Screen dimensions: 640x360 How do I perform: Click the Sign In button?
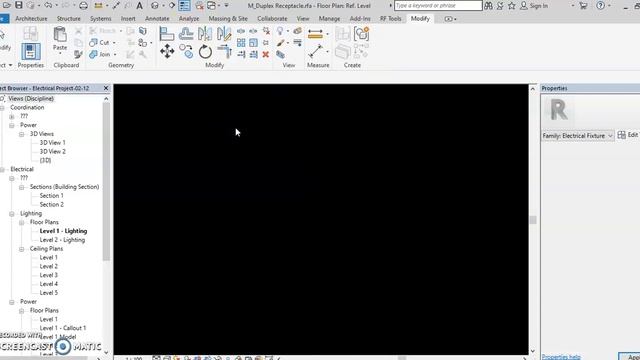tap(534, 6)
